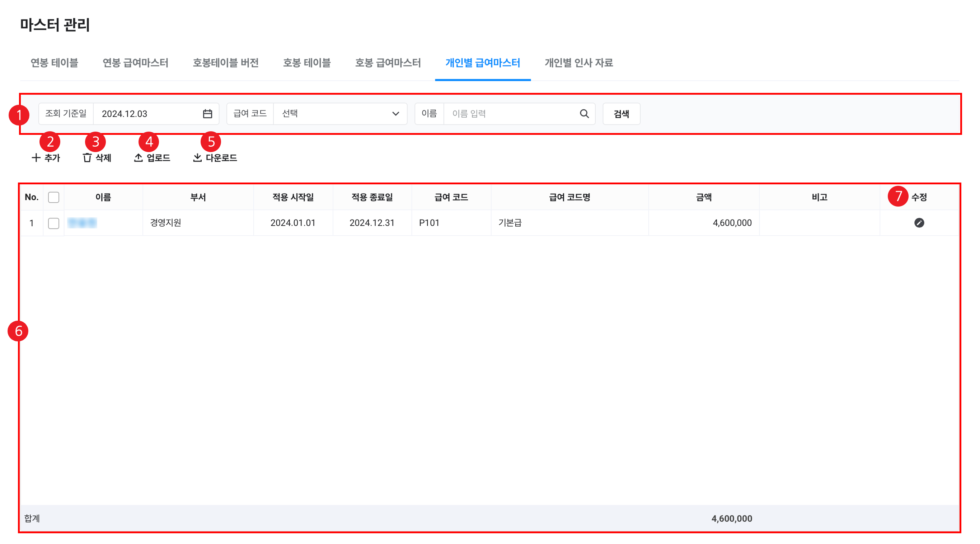
Task: Click the 다운로드 download icon
Action: click(x=197, y=158)
